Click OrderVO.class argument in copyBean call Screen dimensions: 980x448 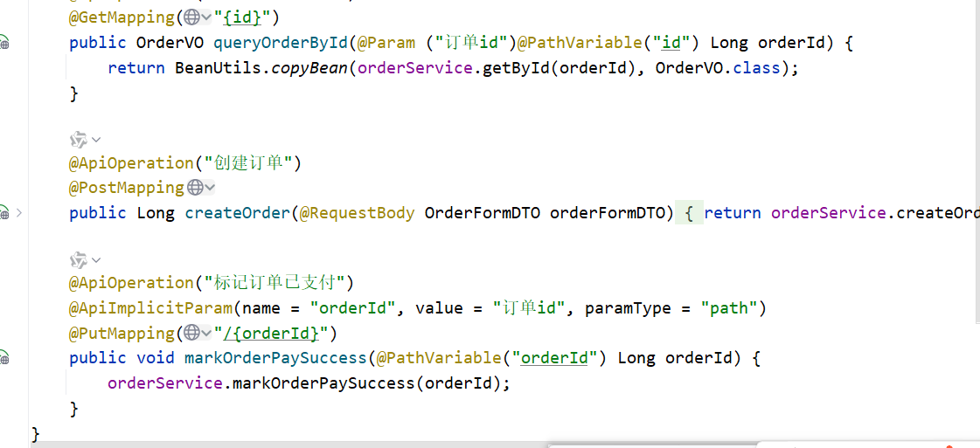718,68
